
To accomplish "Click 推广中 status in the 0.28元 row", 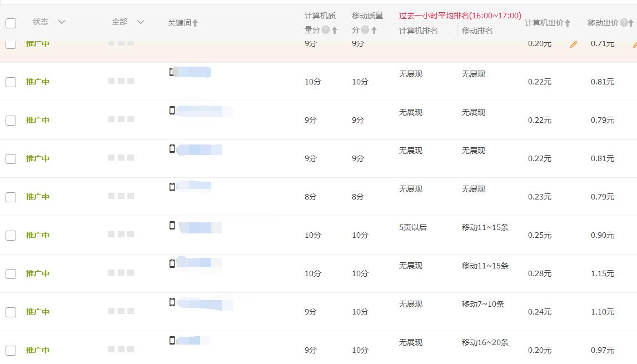I will click(38, 273).
